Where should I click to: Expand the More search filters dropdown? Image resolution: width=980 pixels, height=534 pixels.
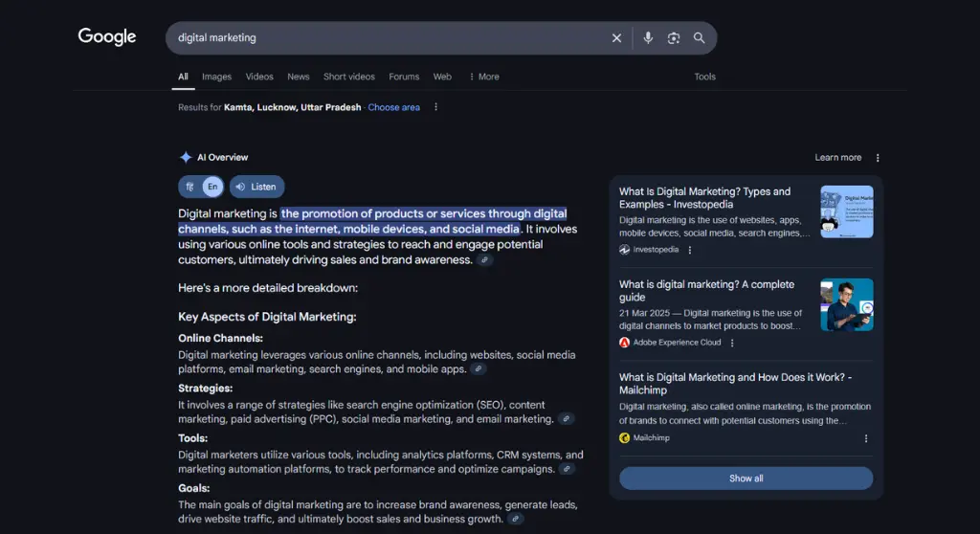[483, 77]
